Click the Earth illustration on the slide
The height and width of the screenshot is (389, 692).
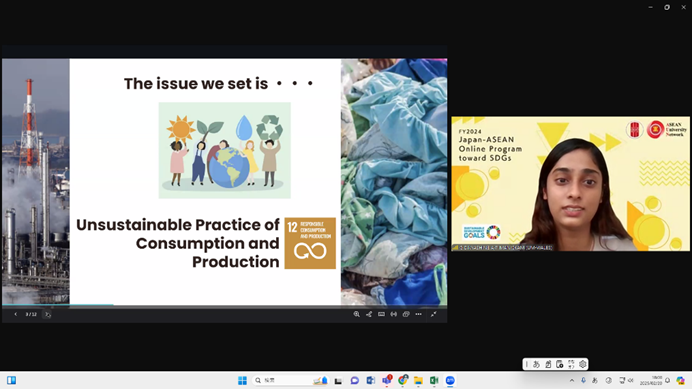point(229,167)
